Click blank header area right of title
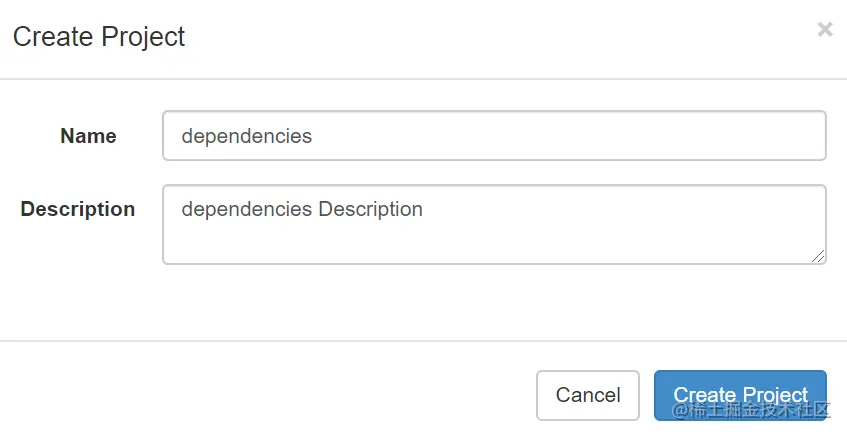The width and height of the screenshot is (847, 436). (500, 37)
